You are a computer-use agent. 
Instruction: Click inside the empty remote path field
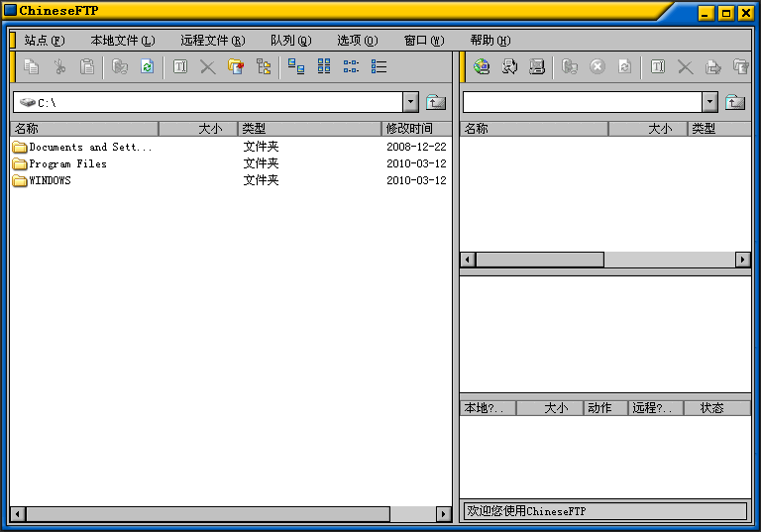point(583,102)
